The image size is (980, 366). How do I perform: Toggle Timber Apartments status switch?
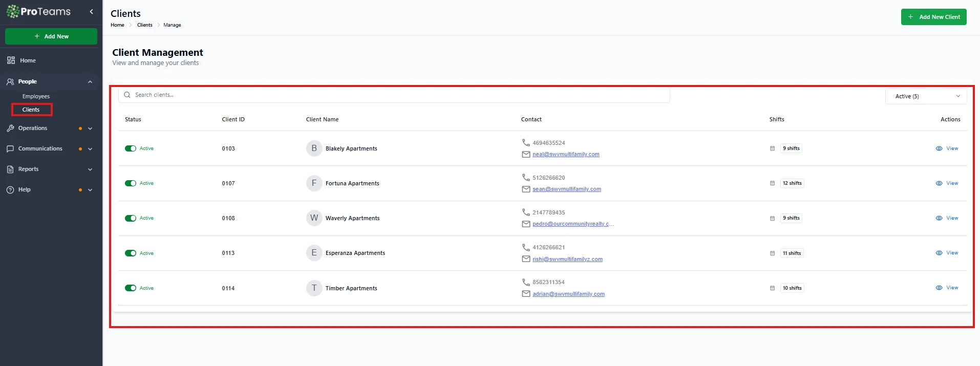pyautogui.click(x=131, y=288)
